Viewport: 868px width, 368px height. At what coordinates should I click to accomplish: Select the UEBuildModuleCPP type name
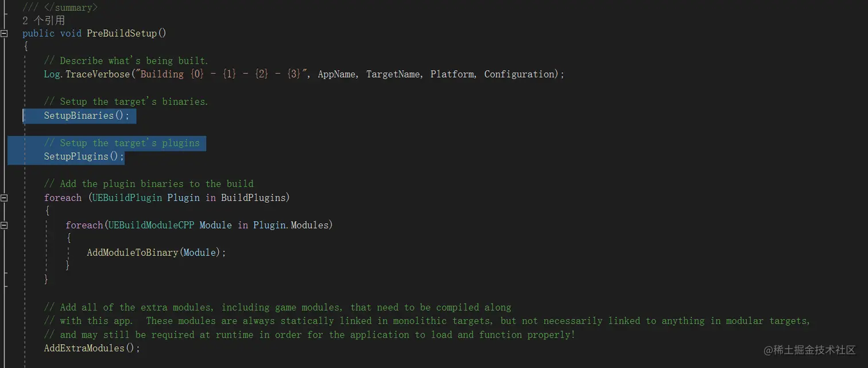tap(151, 225)
